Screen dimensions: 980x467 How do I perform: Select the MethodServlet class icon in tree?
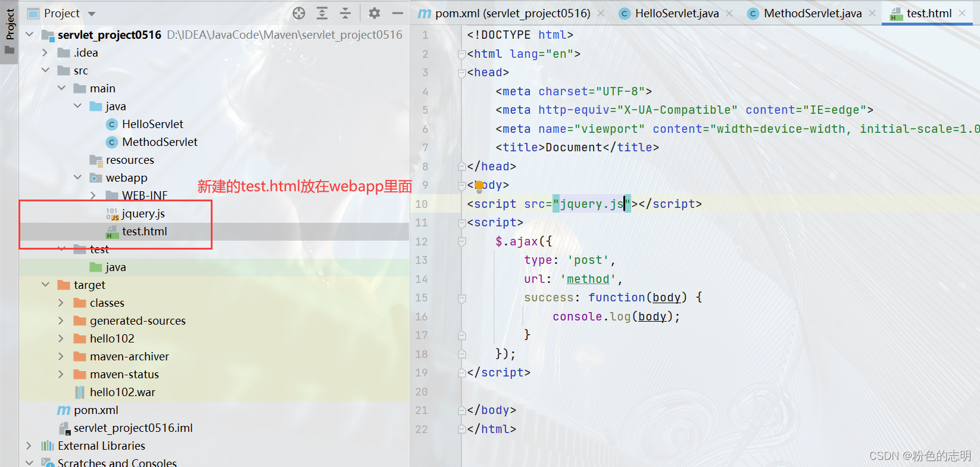[x=111, y=142]
